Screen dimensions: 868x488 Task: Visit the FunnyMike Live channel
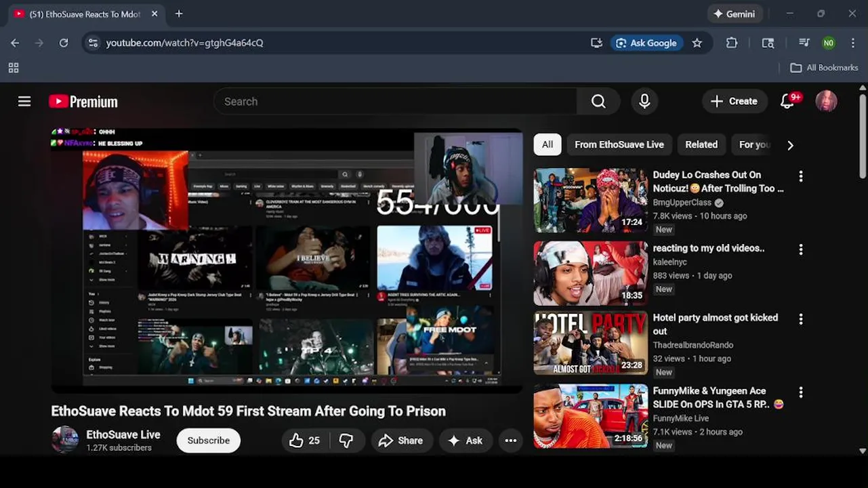click(x=681, y=418)
